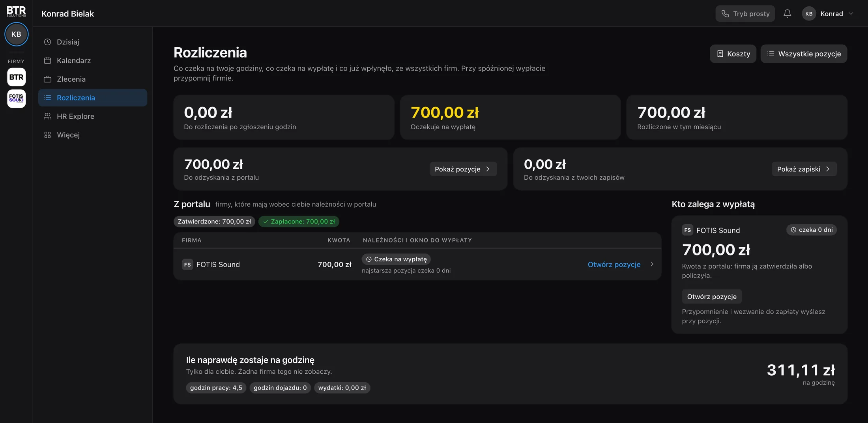Click the clock icon beside Dzisiaj

click(47, 42)
